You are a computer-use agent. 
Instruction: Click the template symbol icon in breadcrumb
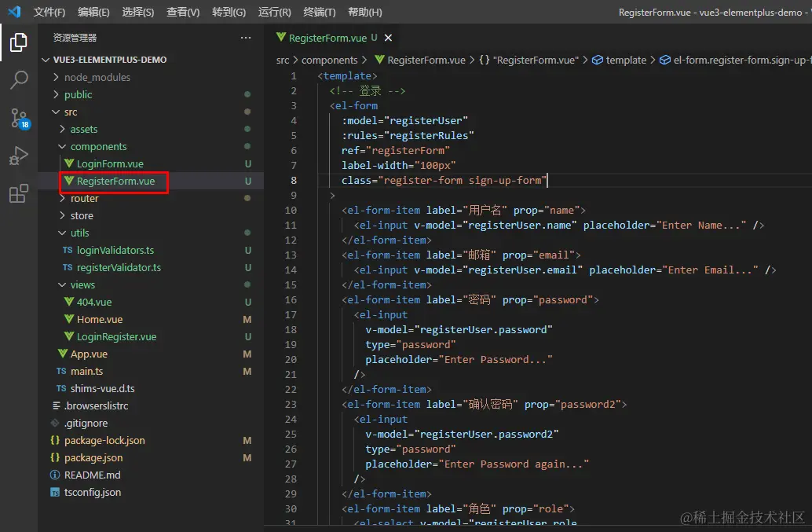(597, 60)
